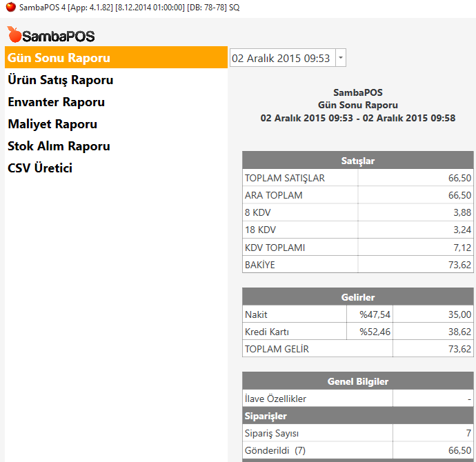Expand the report date dropdown arrow

point(340,59)
